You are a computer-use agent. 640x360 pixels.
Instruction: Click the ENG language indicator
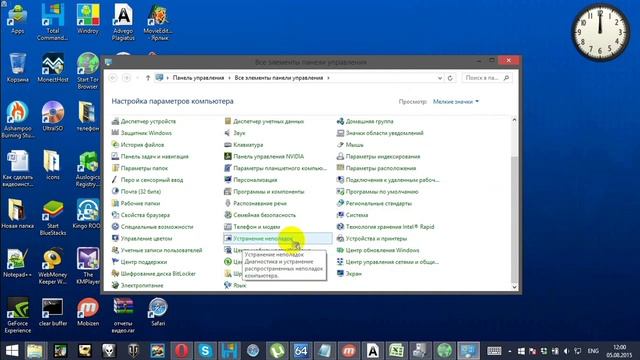(593, 351)
